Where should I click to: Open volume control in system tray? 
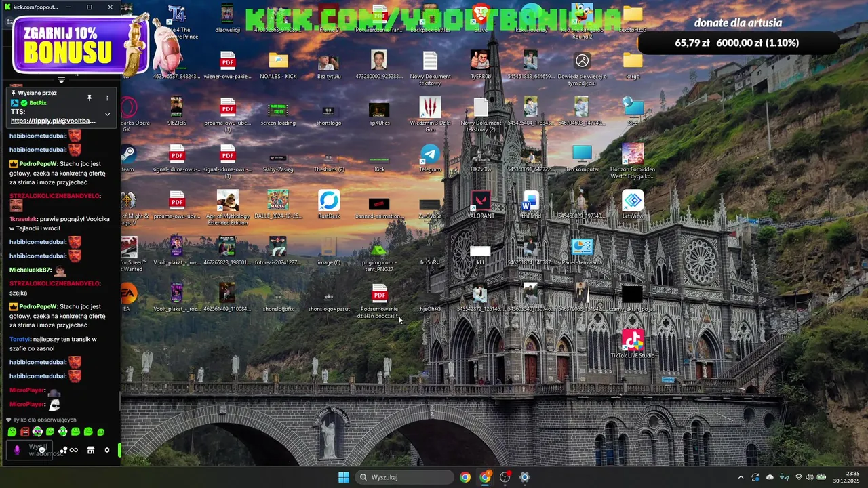pyautogui.click(x=810, y=477)
